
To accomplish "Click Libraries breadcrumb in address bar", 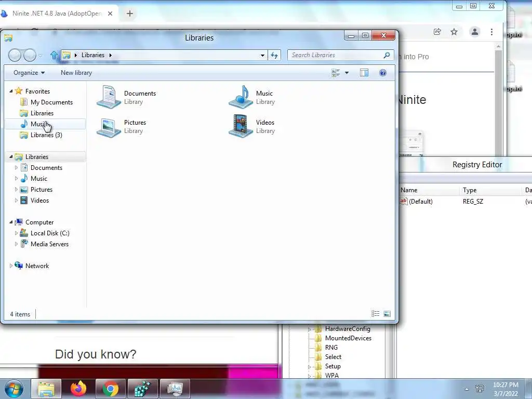I will coord(92,55).
